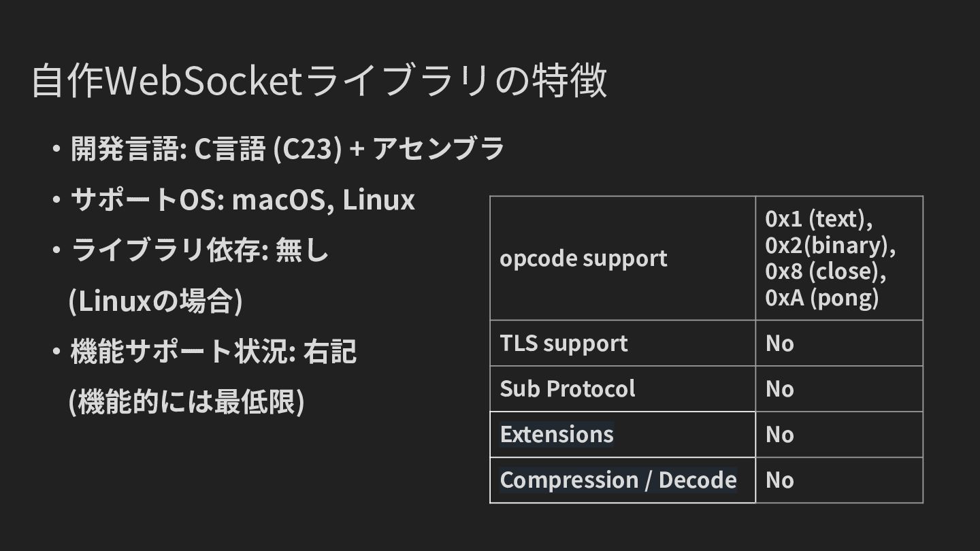The width and height of the screenshot is (980, 551).
Task: Click the '(Linuxの場合)' text line
Action: (x=155, y=301)
